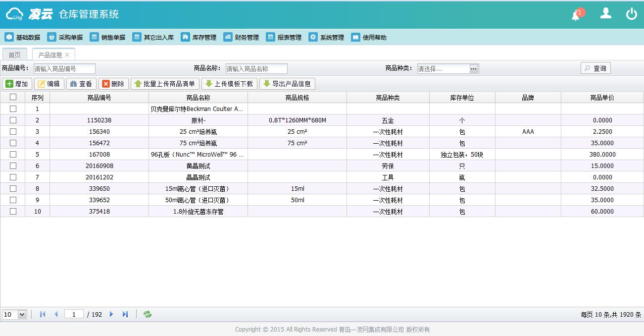Select checkbox for product 339650 row

(13, 189)
